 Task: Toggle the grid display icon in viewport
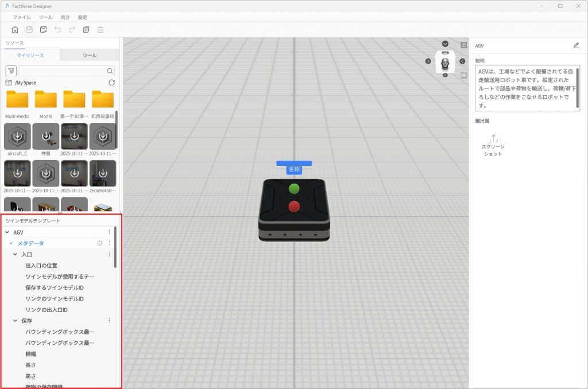(463, 75)
